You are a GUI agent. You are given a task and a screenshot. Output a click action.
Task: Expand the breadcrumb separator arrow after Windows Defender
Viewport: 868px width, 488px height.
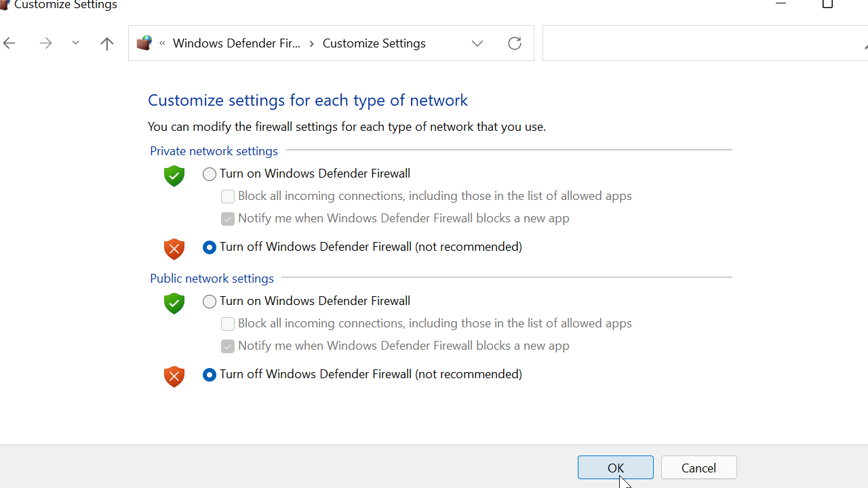pos(312,43)
